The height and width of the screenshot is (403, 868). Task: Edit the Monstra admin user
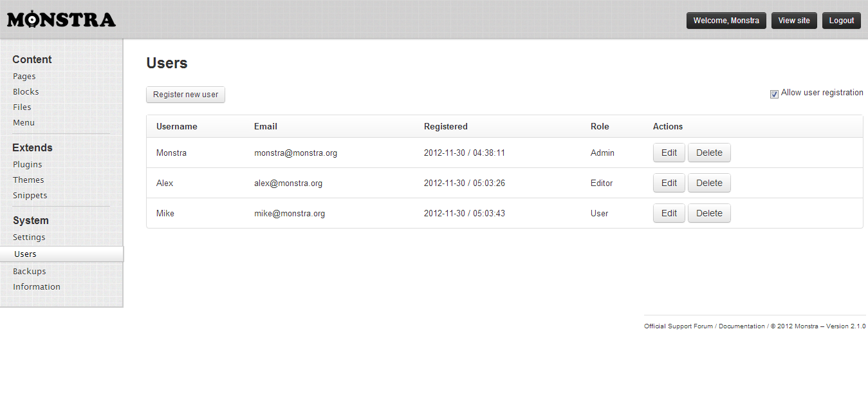click(x=669, y=153)
